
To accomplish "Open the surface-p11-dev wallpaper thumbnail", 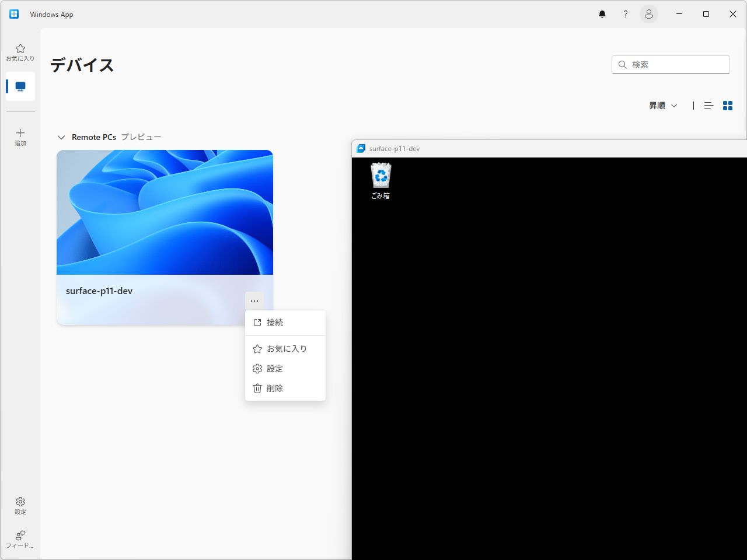I will pyautogui.click(x=165, y=212).
